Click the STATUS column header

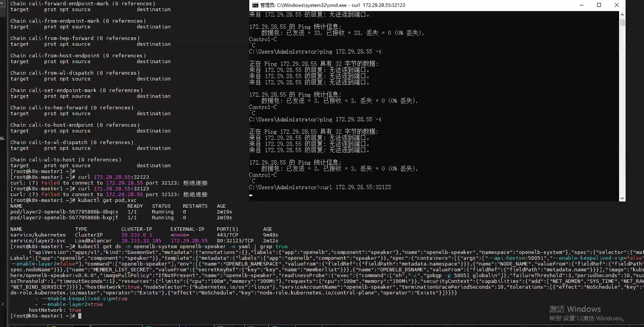161,206
